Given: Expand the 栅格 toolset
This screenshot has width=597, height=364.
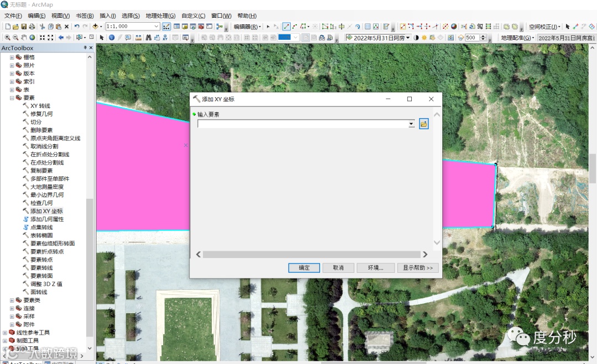Looking at the screenshot, I should tap(12, 57).
